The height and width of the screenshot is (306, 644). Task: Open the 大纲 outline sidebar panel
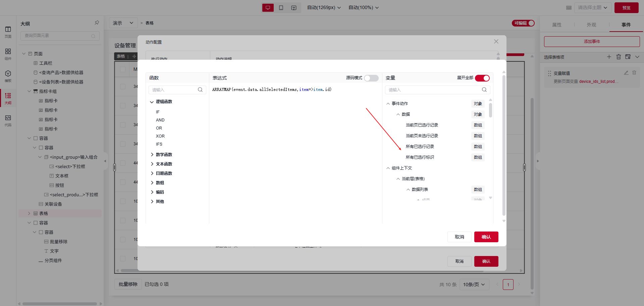(x=8, y=98)
